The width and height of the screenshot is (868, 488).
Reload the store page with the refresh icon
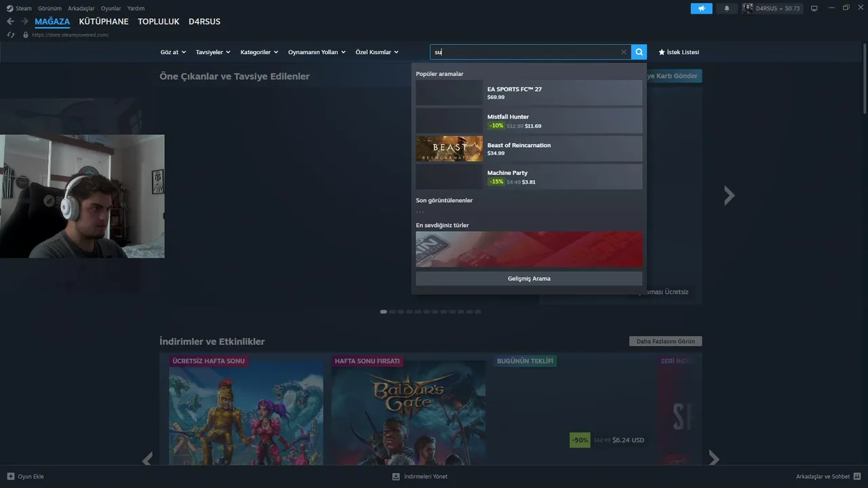[10, 35]
